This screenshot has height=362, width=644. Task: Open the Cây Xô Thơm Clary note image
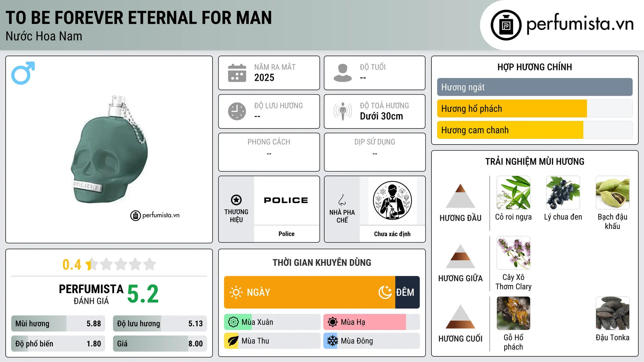tap(514, 253)
